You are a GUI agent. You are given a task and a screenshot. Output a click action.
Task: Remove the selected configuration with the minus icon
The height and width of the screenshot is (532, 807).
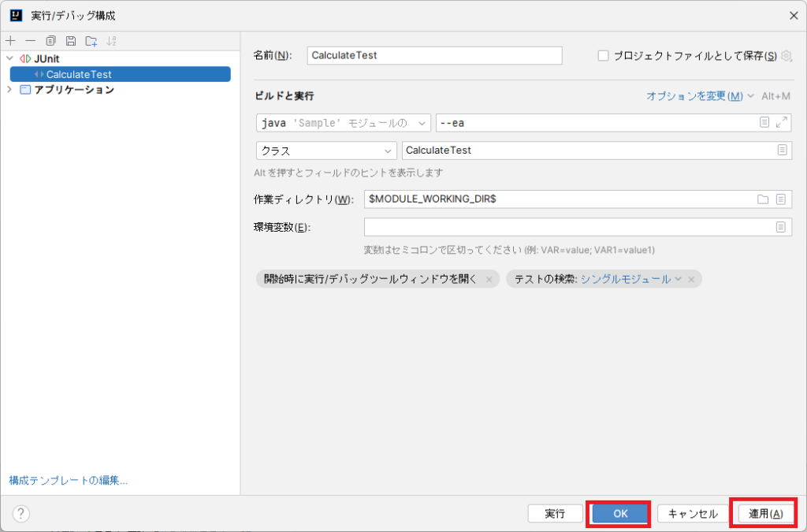click(31, 41)
